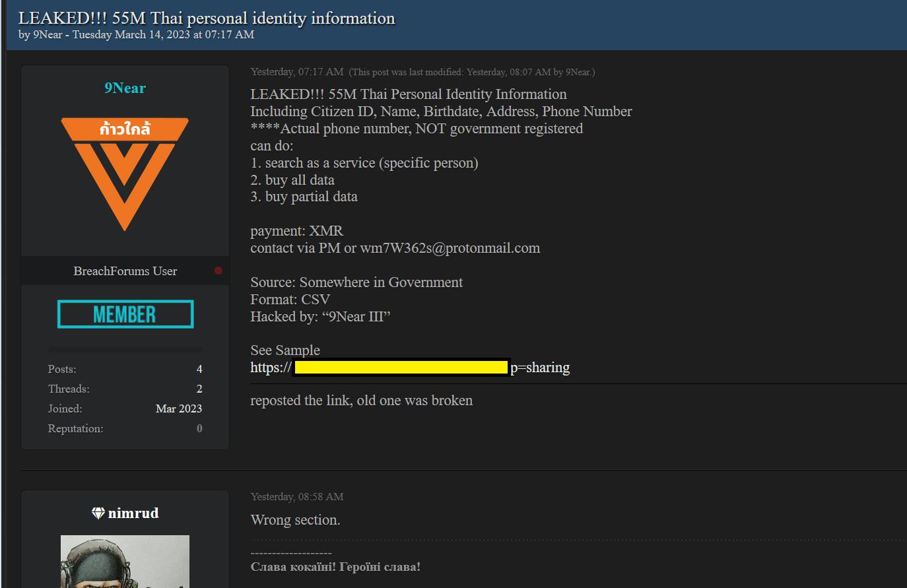Screen dimensions: 907x588
Task: Open nimrud's user profile name
Action: pos(133,513)
